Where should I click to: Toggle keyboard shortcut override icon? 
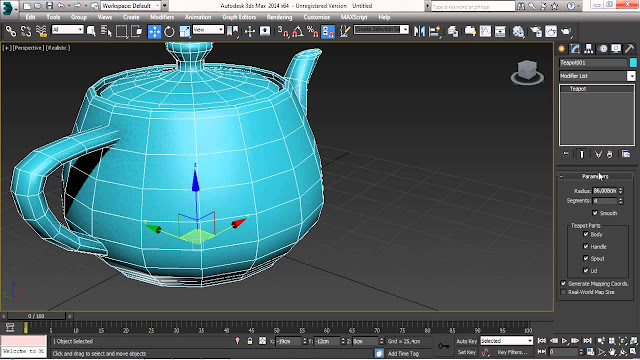pyautogui.click(x=265, y=31)
